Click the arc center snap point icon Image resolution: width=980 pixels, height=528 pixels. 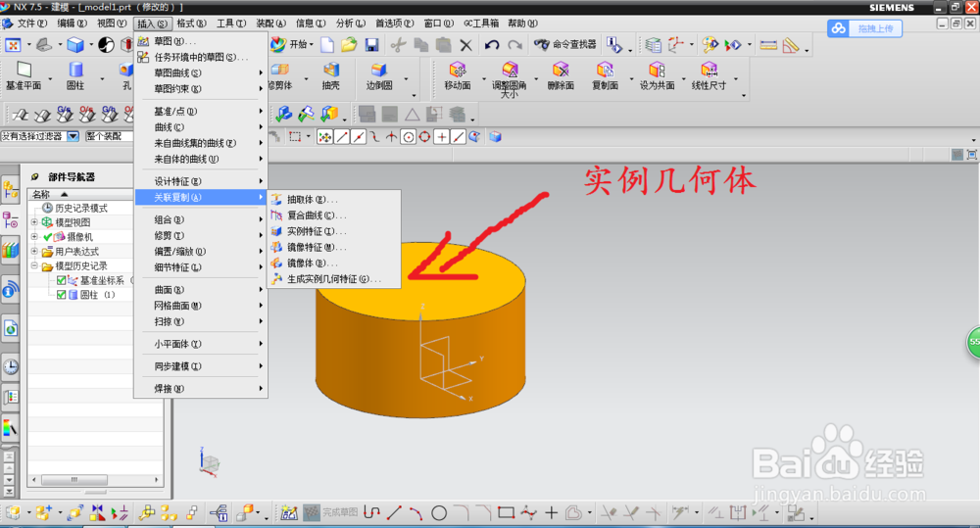[x=408, y=137]
